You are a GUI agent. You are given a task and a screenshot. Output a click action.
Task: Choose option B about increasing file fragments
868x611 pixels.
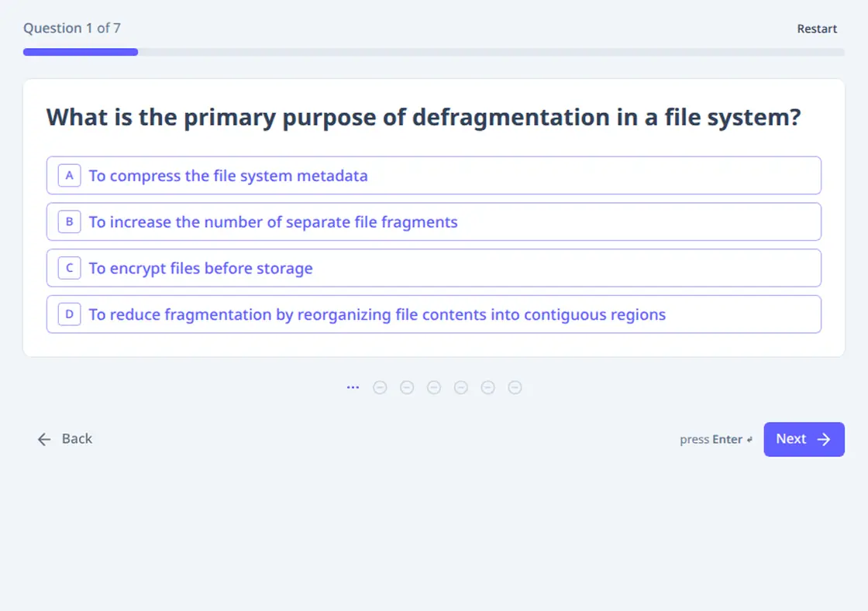(x=433, y=221)
